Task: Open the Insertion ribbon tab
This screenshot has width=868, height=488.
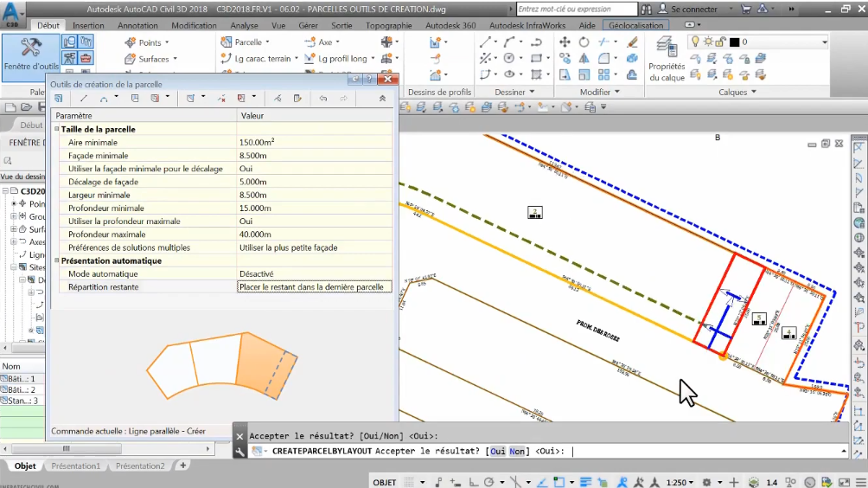Action: [x=88, y=25]
